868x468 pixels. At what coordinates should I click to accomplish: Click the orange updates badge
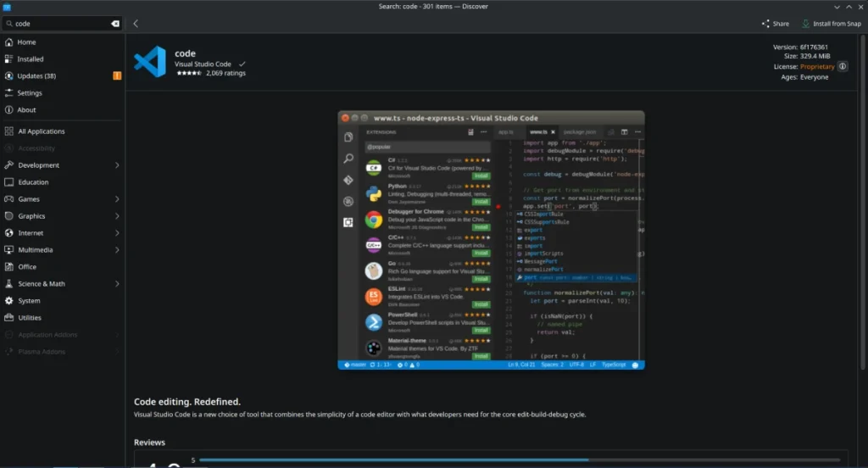117,75
